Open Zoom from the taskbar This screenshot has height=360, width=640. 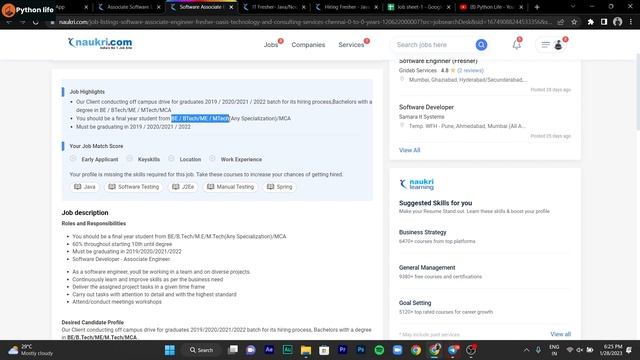tap(398, 350)
